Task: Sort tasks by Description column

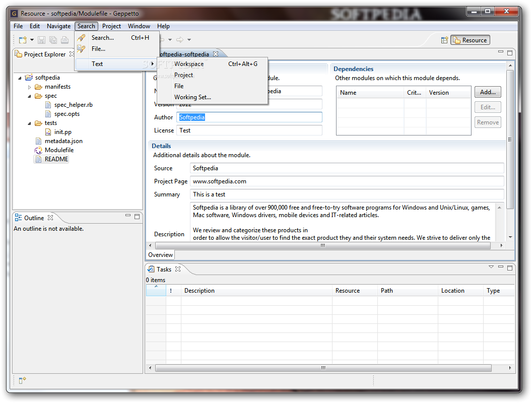Action: point(256,291)
